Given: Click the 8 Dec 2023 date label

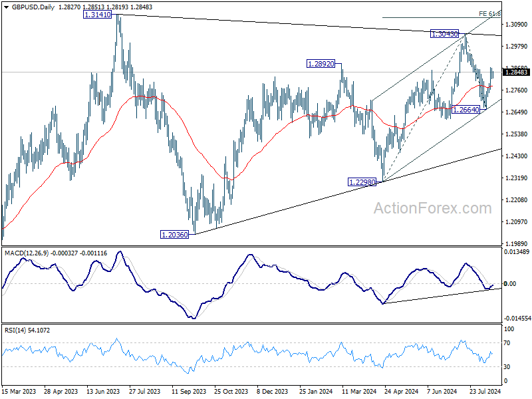Looking at the screenshot, I should click(273, 391).
